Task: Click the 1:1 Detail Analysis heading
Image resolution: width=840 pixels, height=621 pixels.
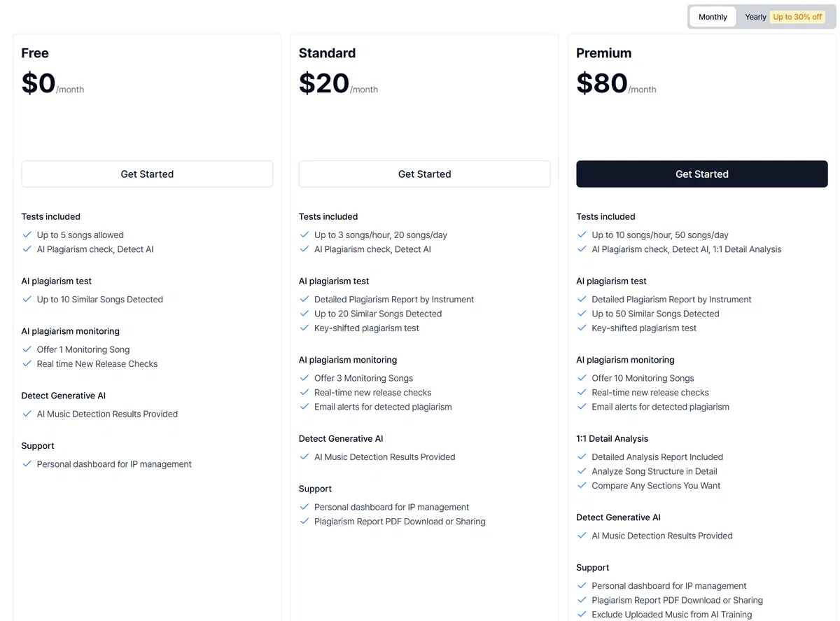Action: (612, 439)
